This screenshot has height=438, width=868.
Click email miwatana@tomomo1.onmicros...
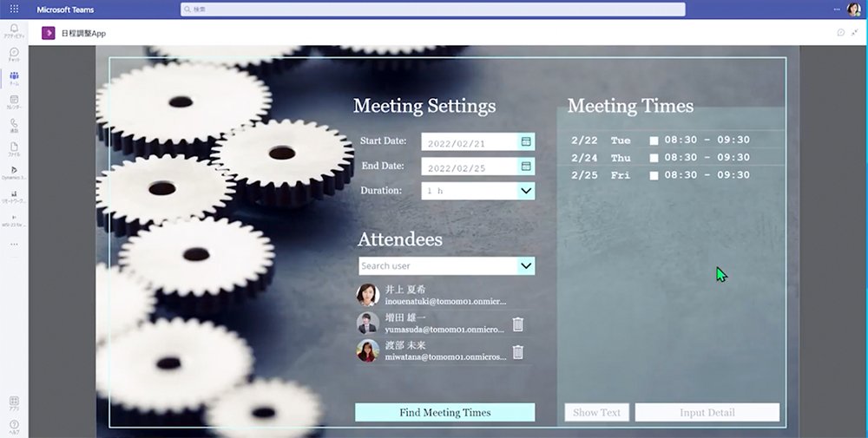pyautogui.click(x=445, y=357)
